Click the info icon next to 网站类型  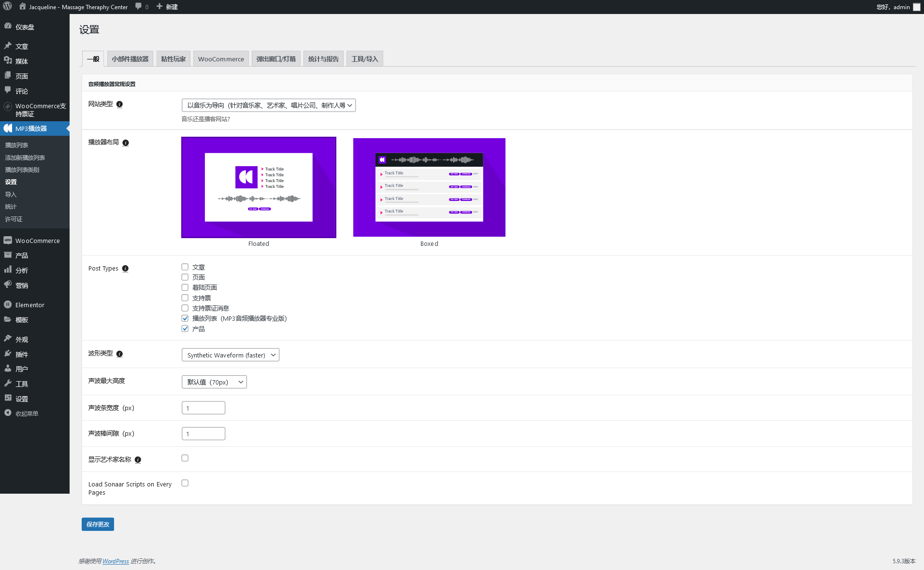pyautogui.click(x=119, y=104)
